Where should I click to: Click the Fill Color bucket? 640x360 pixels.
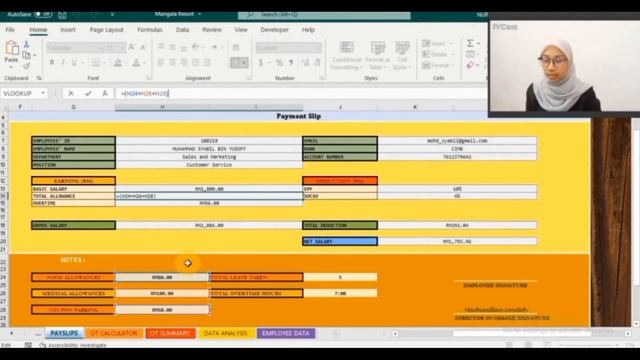click(x=118, y=63)
